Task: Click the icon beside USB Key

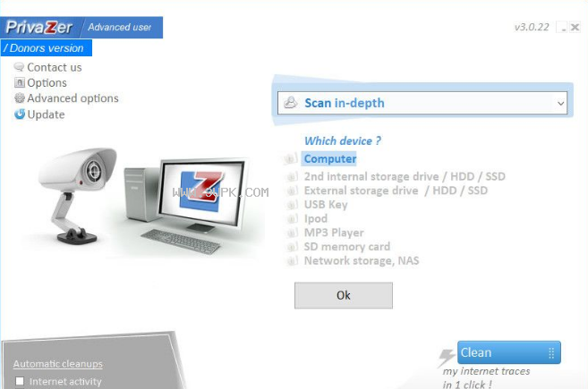Action: click(292, 205)
